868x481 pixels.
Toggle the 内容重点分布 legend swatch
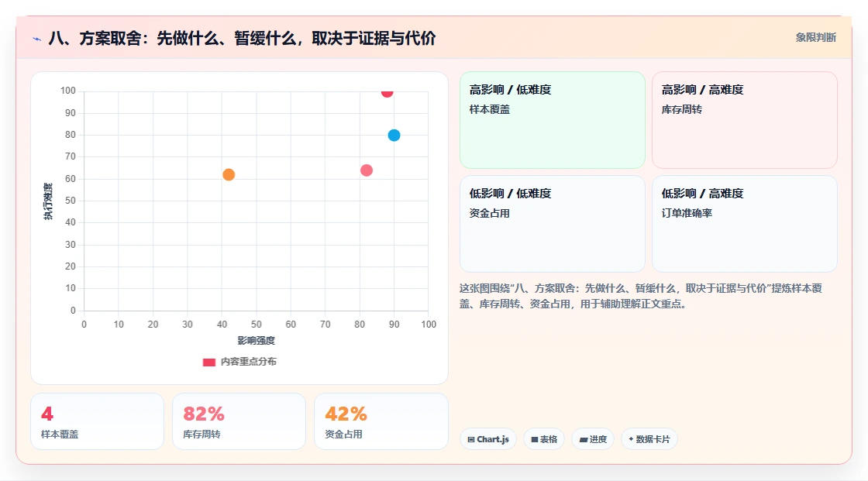[x=208, y=362]
